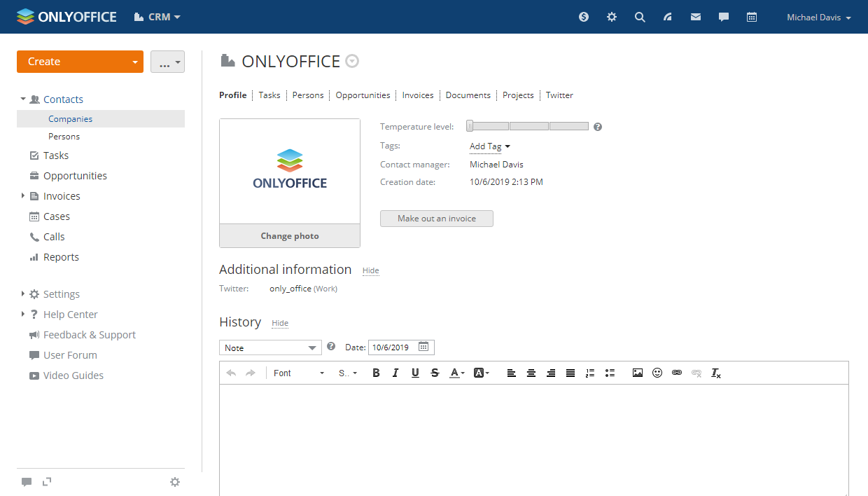Open the text color picker
868x496 pixels.
coord(457,373)
